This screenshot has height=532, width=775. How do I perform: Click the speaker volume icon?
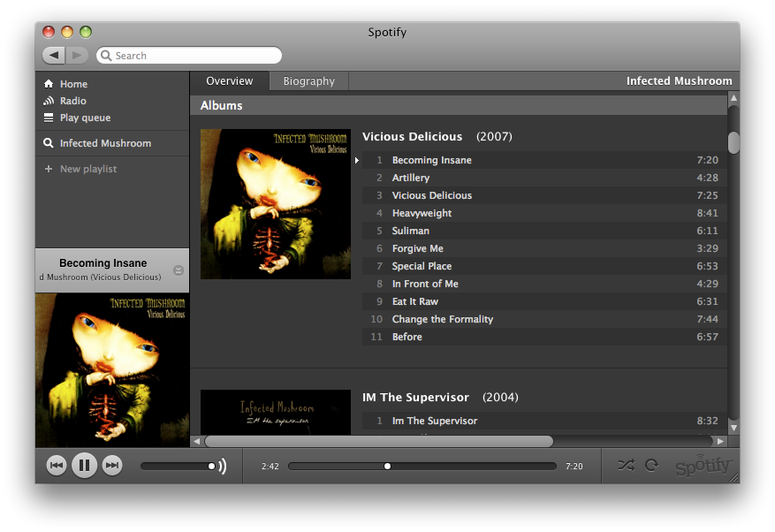point(223,466)
